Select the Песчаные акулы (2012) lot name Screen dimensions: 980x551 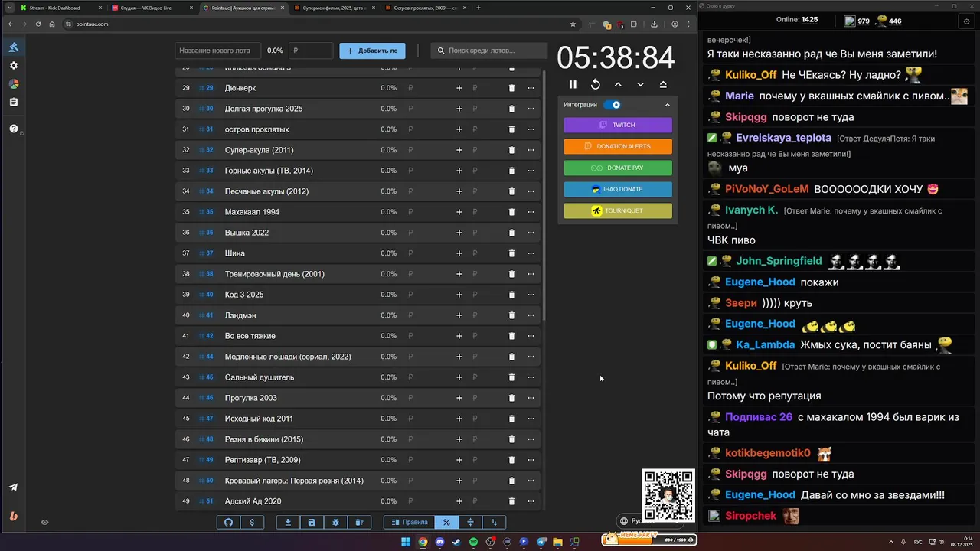tap(266, 191)
